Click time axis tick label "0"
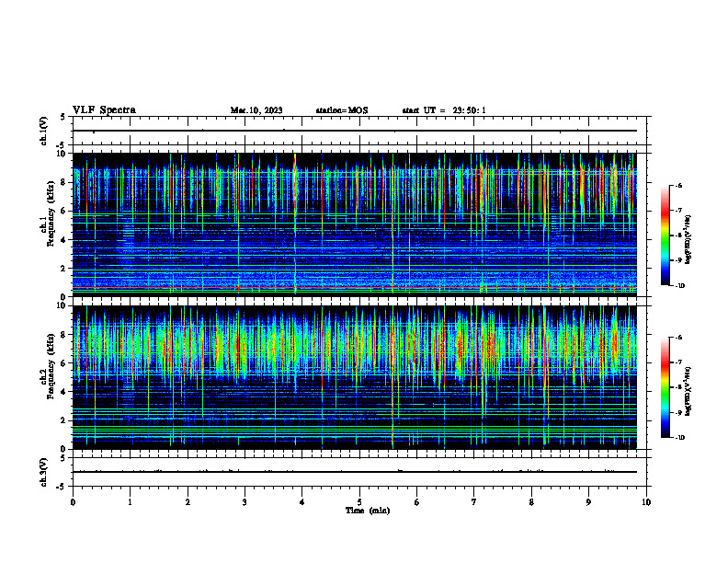This screenshot has width=728, height=563. click(x=73, y=502)
